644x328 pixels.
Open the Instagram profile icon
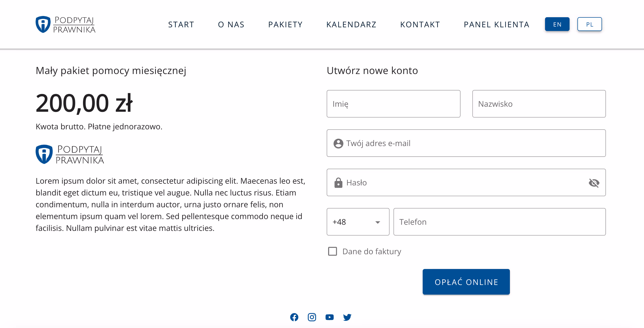pyautogui.click(x=312, y=317)
